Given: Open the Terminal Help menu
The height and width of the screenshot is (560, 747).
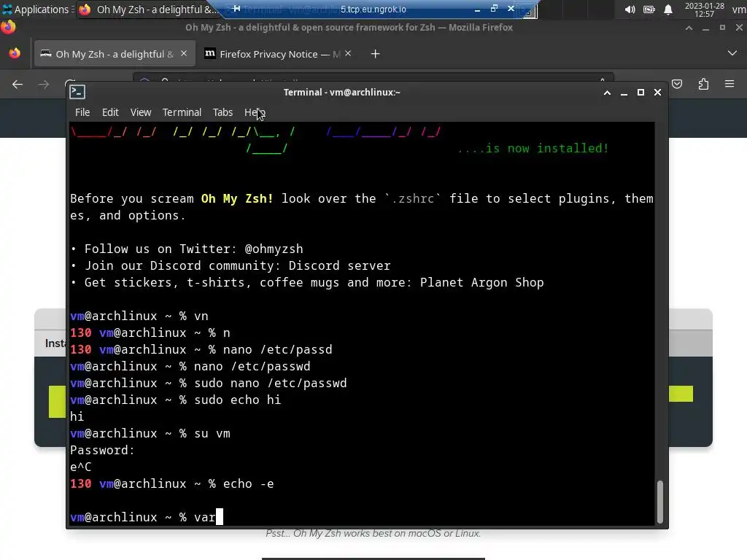Looking at the screenshot, I should [255, 112].
